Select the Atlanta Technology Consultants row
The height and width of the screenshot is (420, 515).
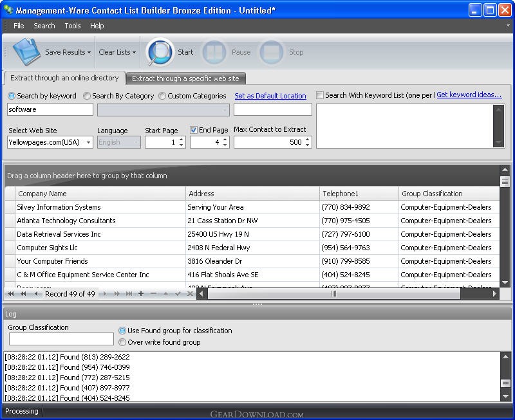point(252,221)
